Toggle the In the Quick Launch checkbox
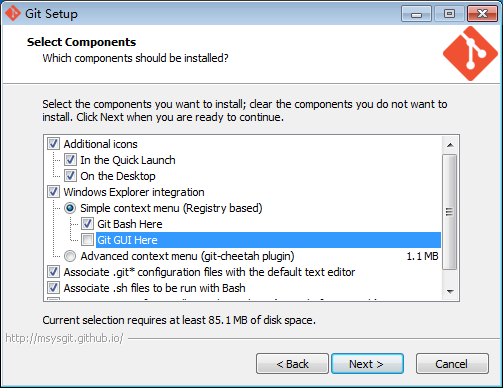This screenshot has width=503, height=388. tap(70, 160)
